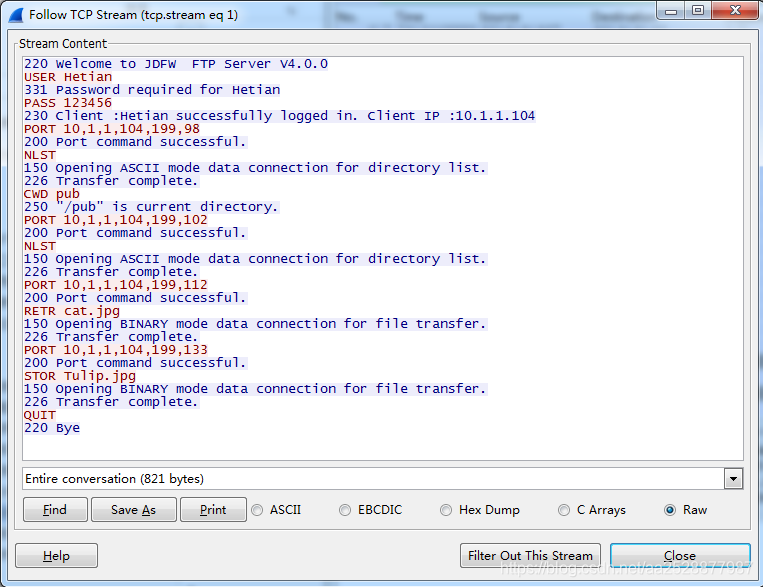763x587 pixels.
Task: Click the 'QUIT' command line
Action: (40, 415)
